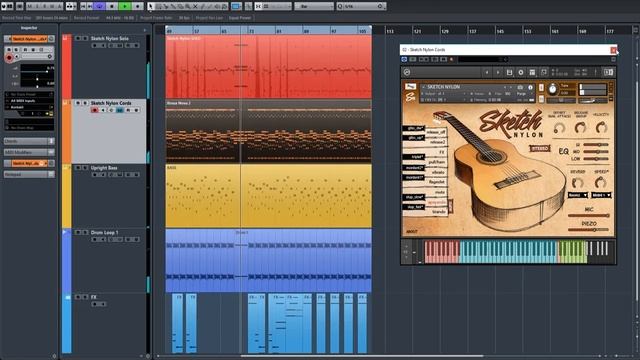This screenshot has width=640, height=360.
Task: Stop the transport
Action: tap(112, 6)
